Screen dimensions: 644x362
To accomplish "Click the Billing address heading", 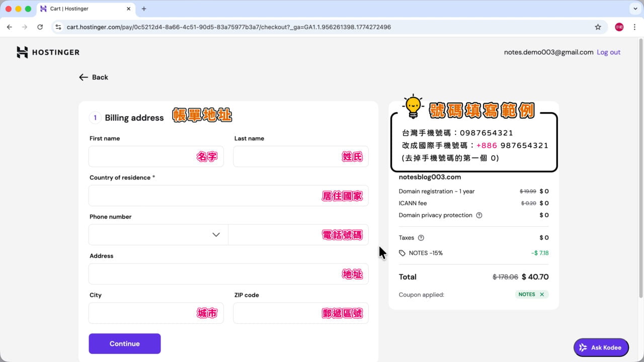I will tap(134, 118).
